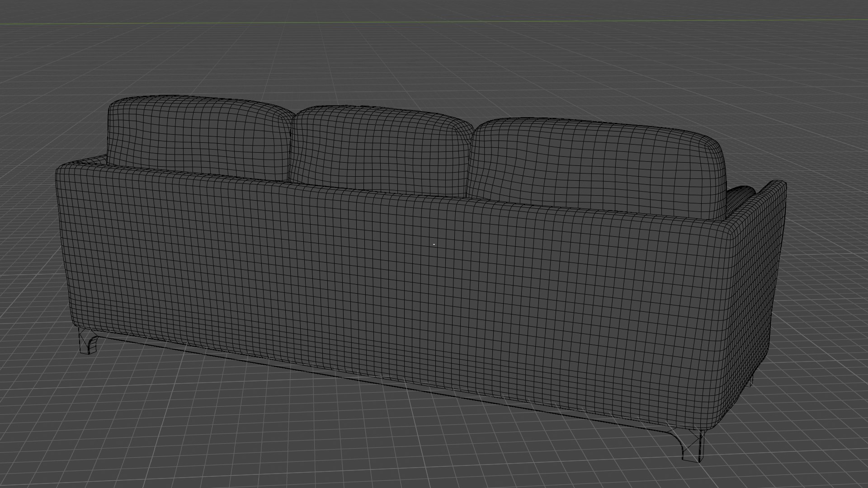Select the sofa's left rear leg

click(89, 341)
